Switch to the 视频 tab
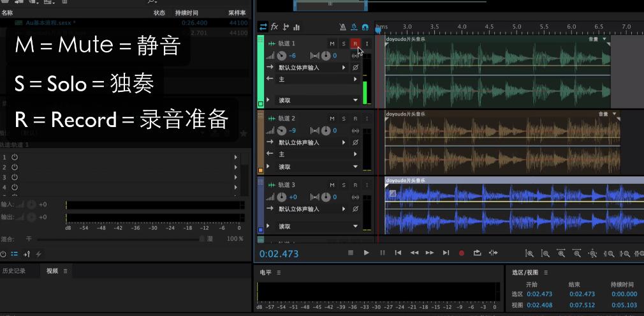Viewport: 644px width, 316px height. [52, 271]
